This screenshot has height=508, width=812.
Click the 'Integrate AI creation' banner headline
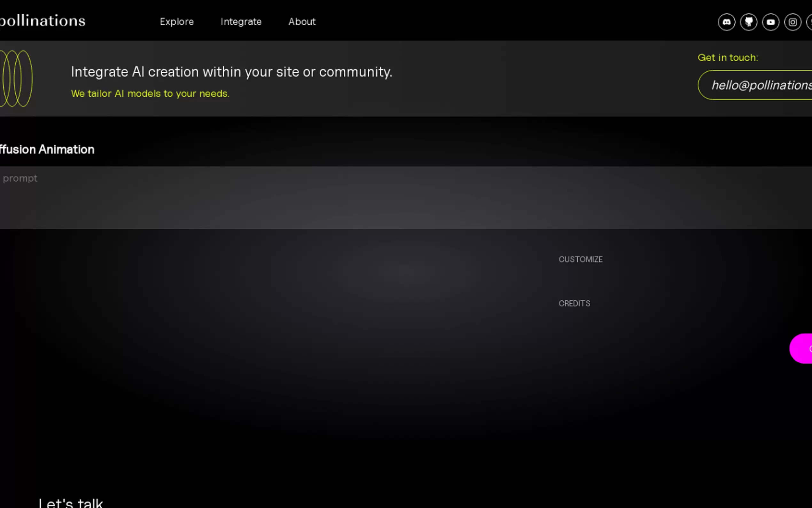point(231,72)
